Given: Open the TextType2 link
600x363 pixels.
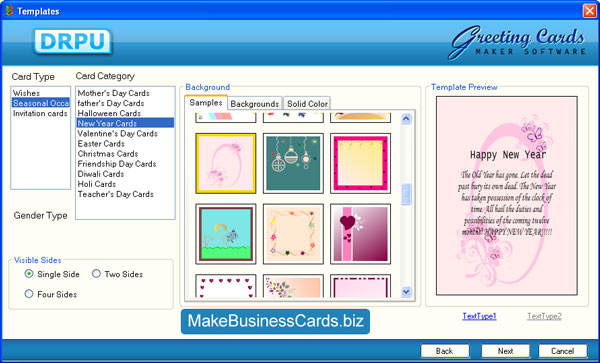Looking at the screenshot, I should [x=544, y=316].
